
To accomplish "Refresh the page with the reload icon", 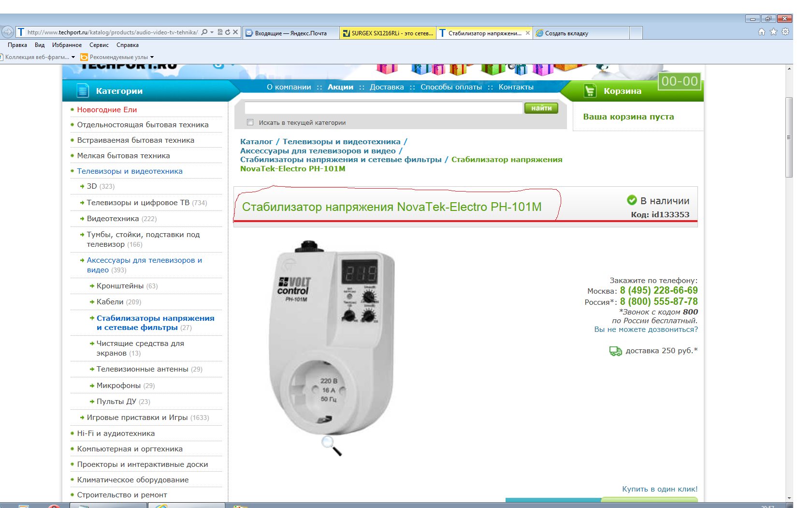I will coord(228,32).
